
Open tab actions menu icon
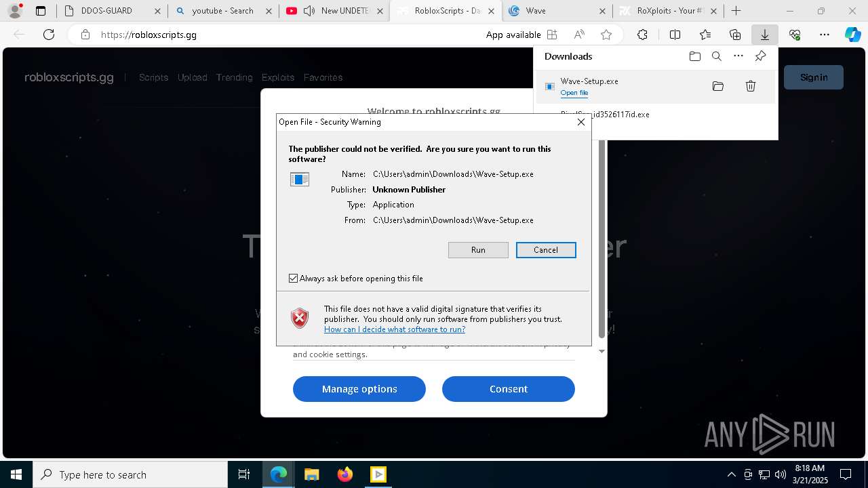(41, 11)
